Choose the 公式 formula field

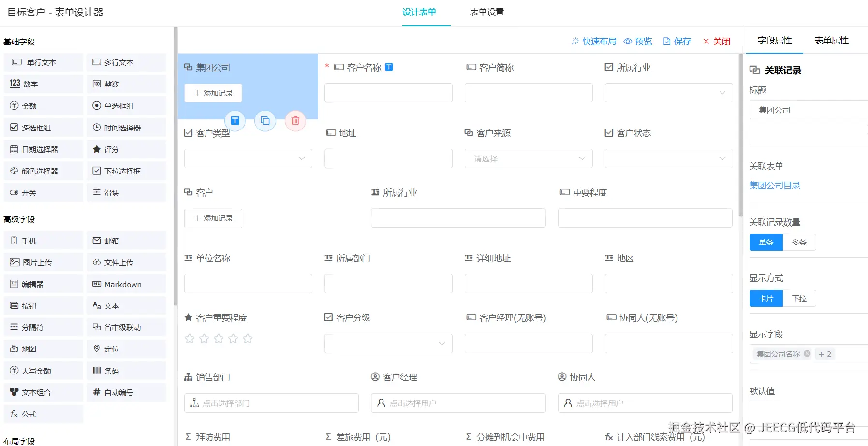coord(44,414)
